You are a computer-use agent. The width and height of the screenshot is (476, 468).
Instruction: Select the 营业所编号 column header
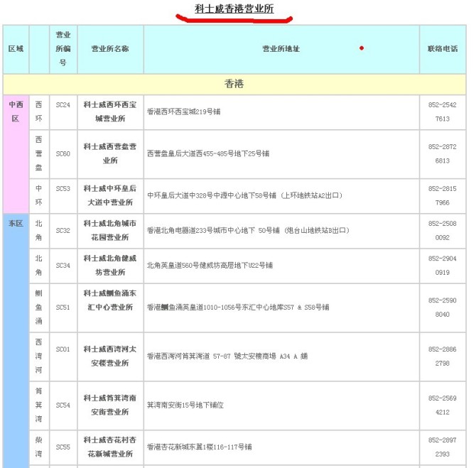pyautogui.click(x=63, y=49)
